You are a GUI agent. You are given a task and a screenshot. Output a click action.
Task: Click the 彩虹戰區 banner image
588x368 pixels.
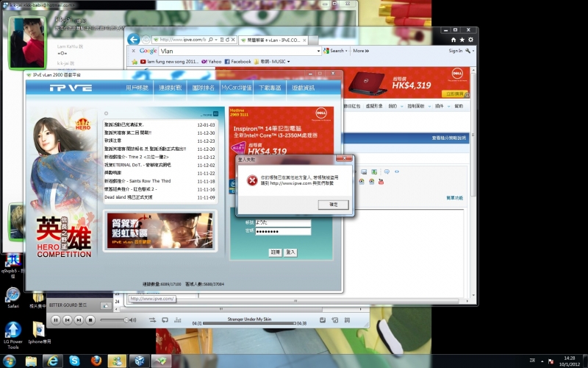(159, 230)
